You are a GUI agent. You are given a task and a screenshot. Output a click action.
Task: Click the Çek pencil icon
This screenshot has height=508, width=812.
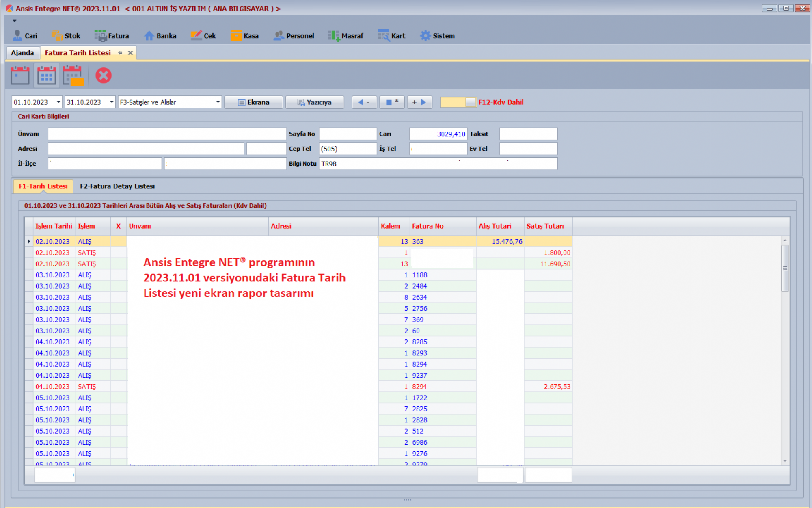coord(196,36)
